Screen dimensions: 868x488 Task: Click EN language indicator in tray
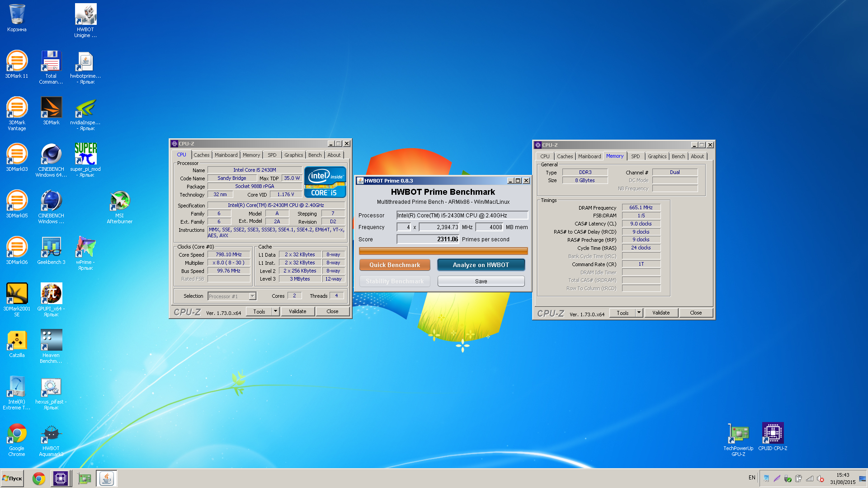[752, 478]
